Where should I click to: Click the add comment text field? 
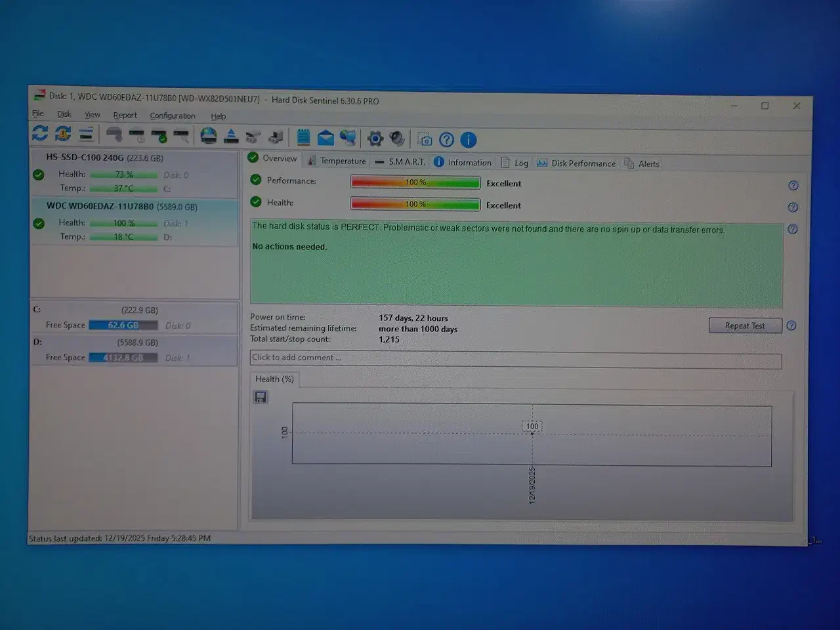[x=515, y=358]
